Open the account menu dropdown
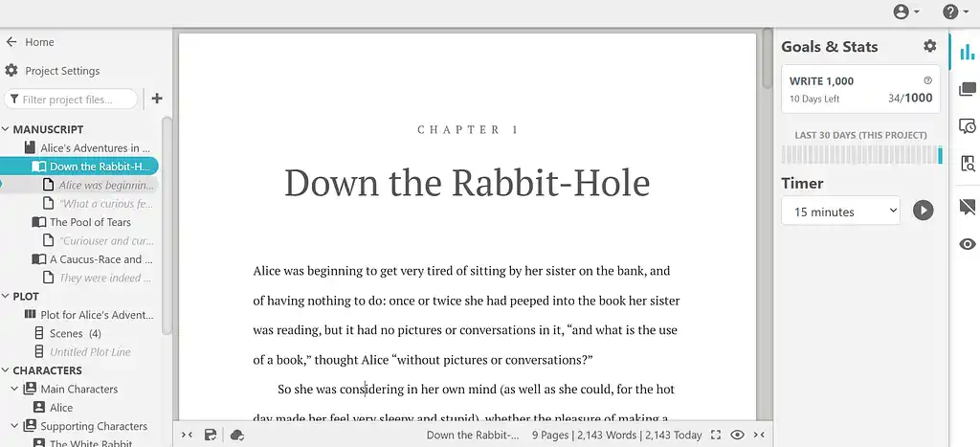The height and width of the screenshot is (447, 980). click(907, 11)
